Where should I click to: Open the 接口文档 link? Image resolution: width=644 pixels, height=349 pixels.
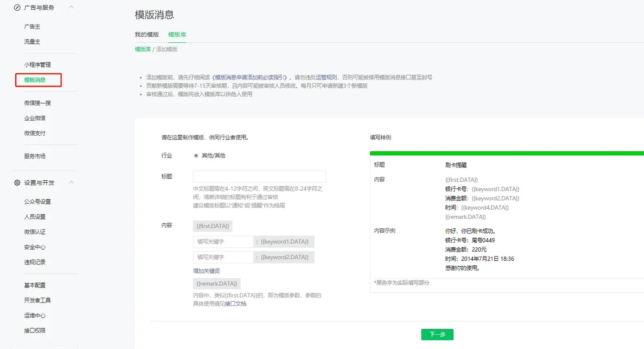click(x=236, y=303)
